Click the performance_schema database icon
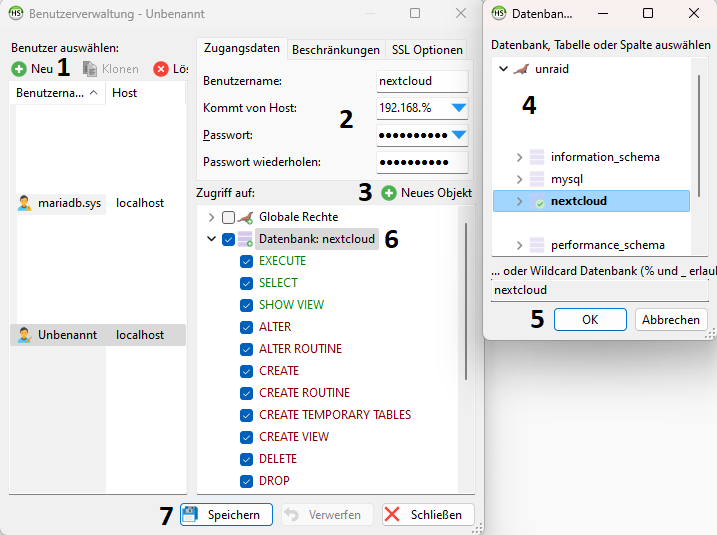This screenshot has height=535, width=717. pyautogui.click(x=537, y=245)
